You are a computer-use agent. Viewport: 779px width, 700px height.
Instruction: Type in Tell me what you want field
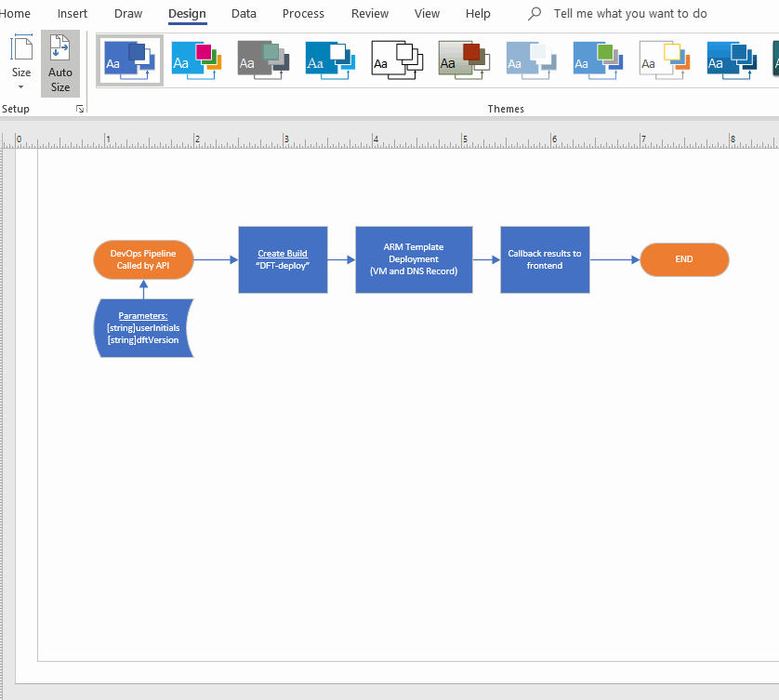point(630,14)
